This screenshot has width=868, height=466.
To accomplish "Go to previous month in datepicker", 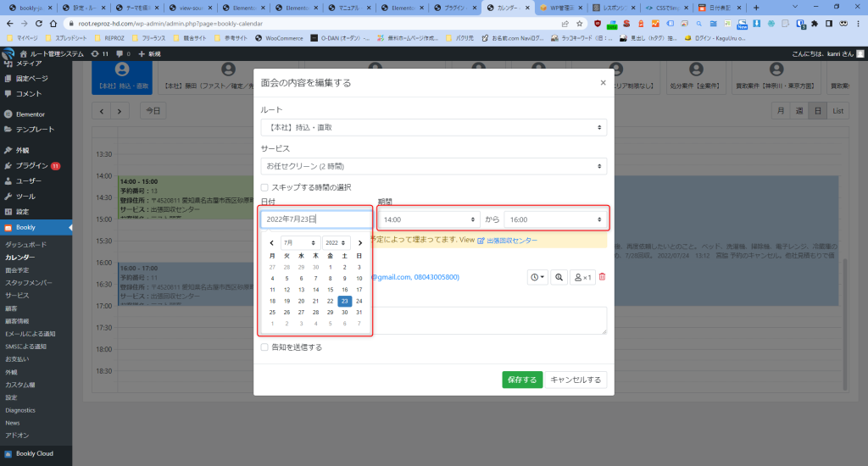I will coord(271,242).
